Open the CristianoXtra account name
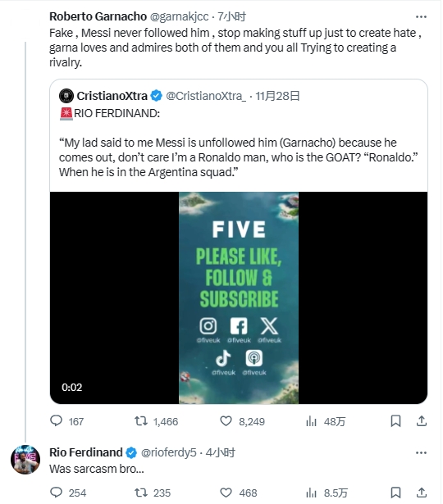Viewport: 443px width, 504px height. tap(112, 96)
